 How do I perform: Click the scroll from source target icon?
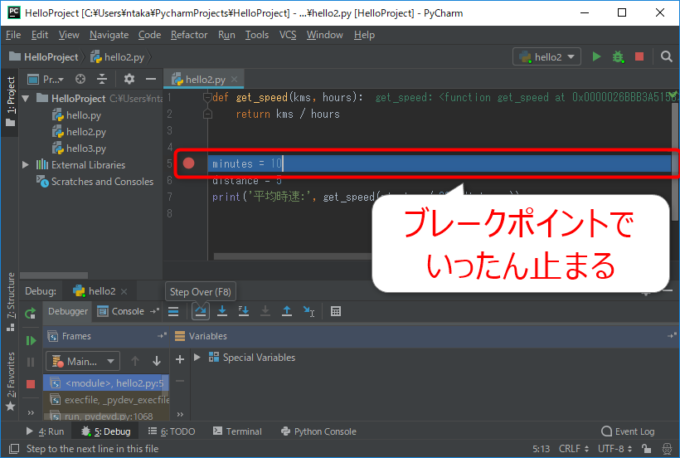(80, 79)
